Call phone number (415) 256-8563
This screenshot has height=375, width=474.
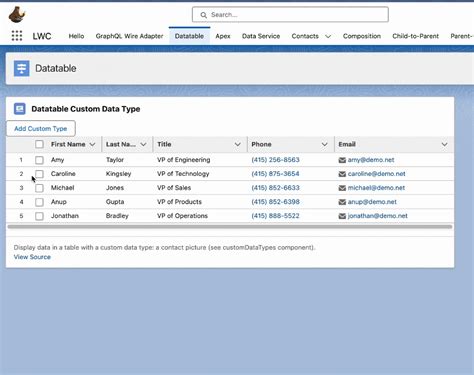click(x=275, y=160)
